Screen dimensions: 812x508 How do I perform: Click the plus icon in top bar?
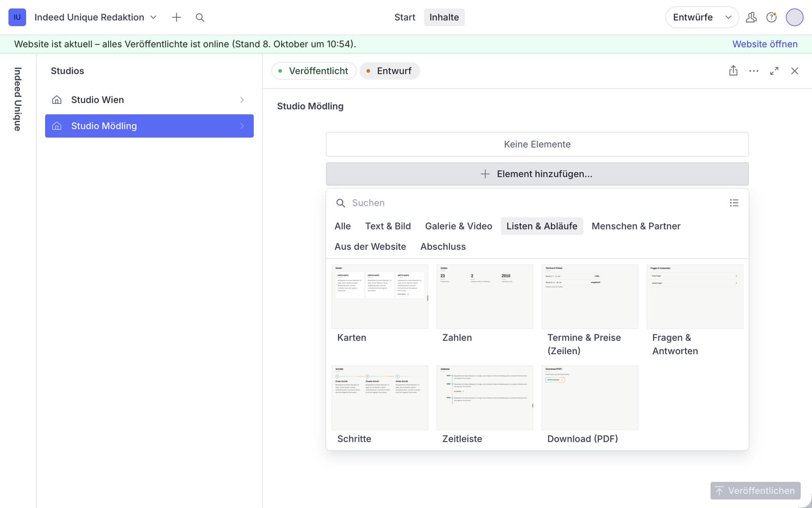pyautogui.click(x=177, y=17)
